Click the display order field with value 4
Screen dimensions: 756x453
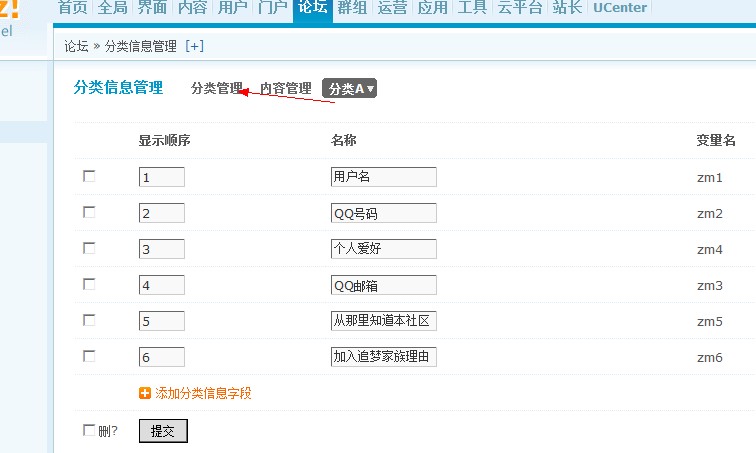(x=162, y=285)
